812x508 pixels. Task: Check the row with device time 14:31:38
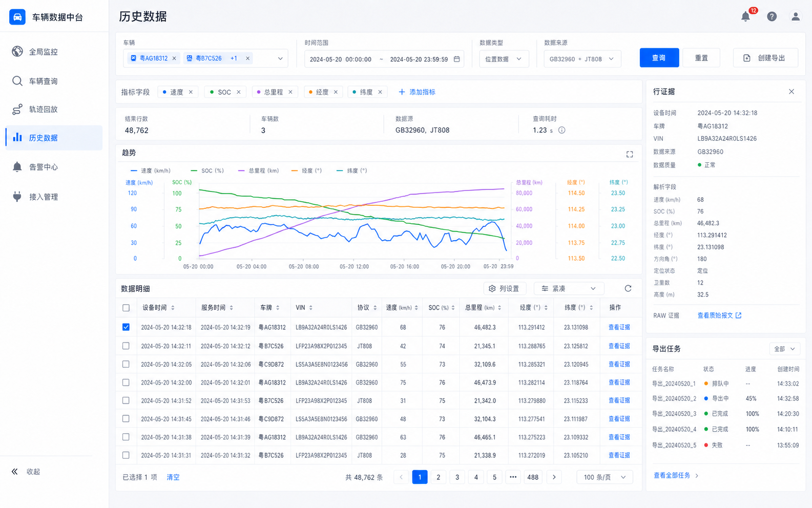126,437
